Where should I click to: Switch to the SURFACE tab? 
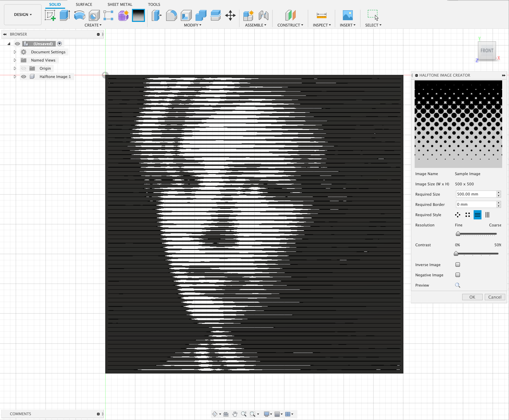tap(84, 4)
